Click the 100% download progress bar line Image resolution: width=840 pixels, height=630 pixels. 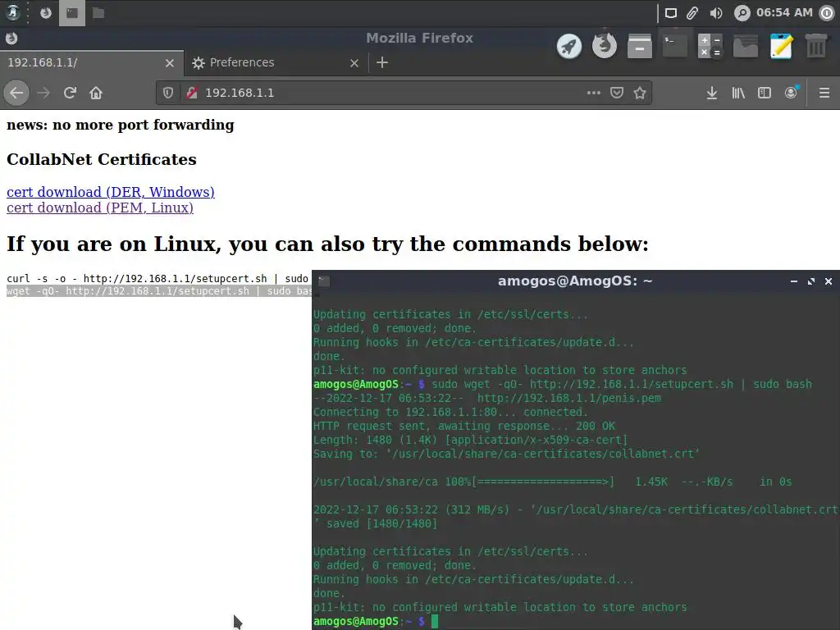pos(552,482)
